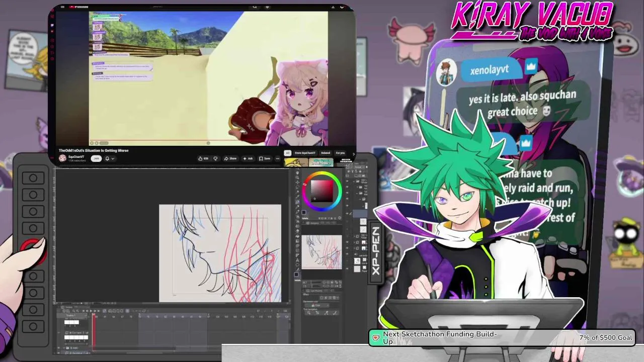
Task: Click the Share button under the video
Action: 230,158
